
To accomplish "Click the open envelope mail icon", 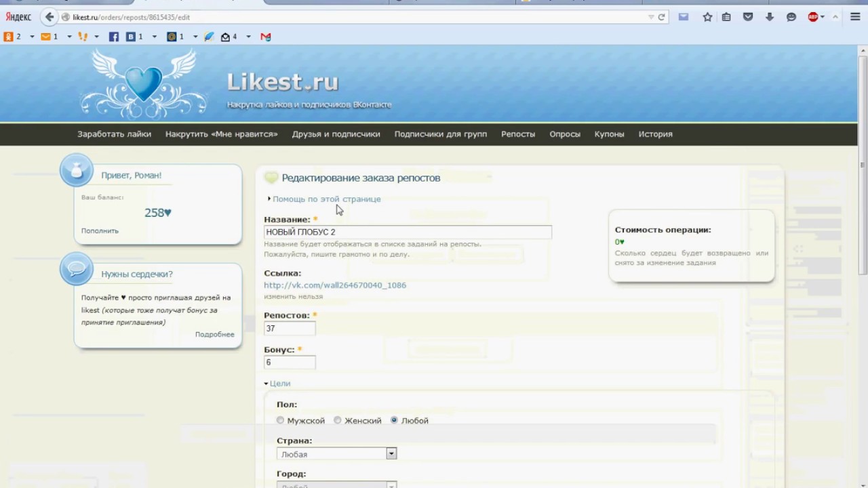I will pos(225,37).
